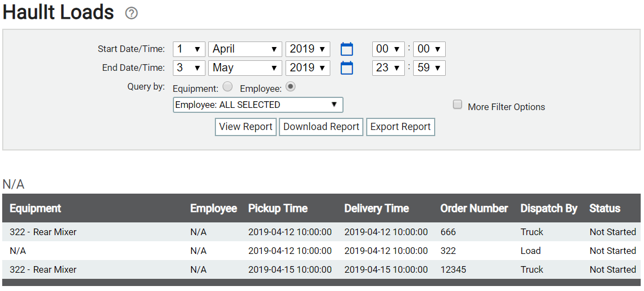Enable More Filter Options checkbox
Viewport: 644px width, 291px height.
(x=457, y=105)
